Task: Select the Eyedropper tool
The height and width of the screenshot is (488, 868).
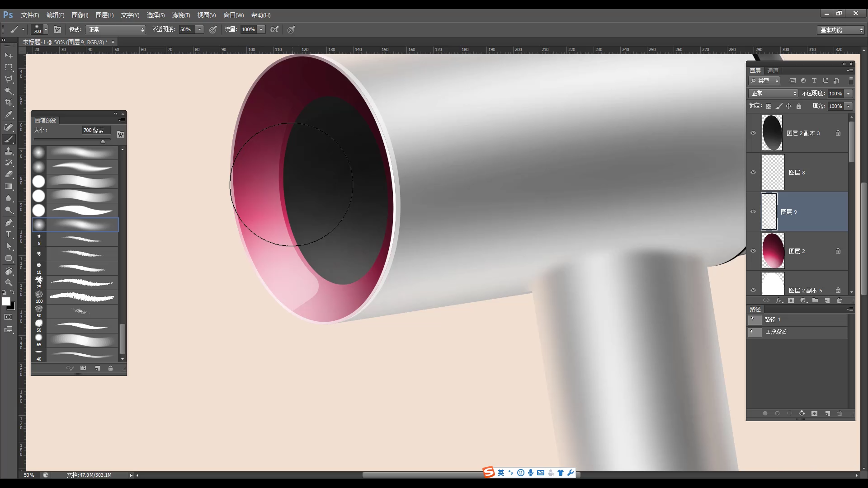Action: pyautogui.click(x=8, y=115)
